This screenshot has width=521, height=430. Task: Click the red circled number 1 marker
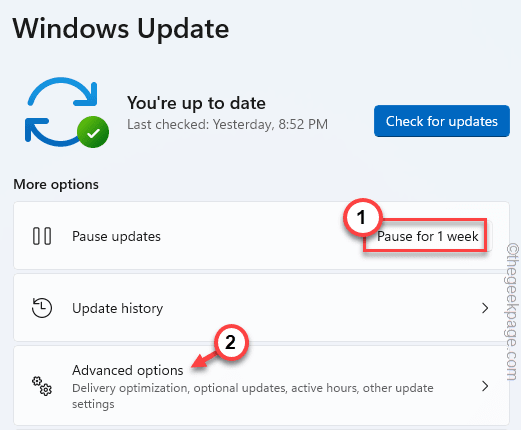pos(362,218)
